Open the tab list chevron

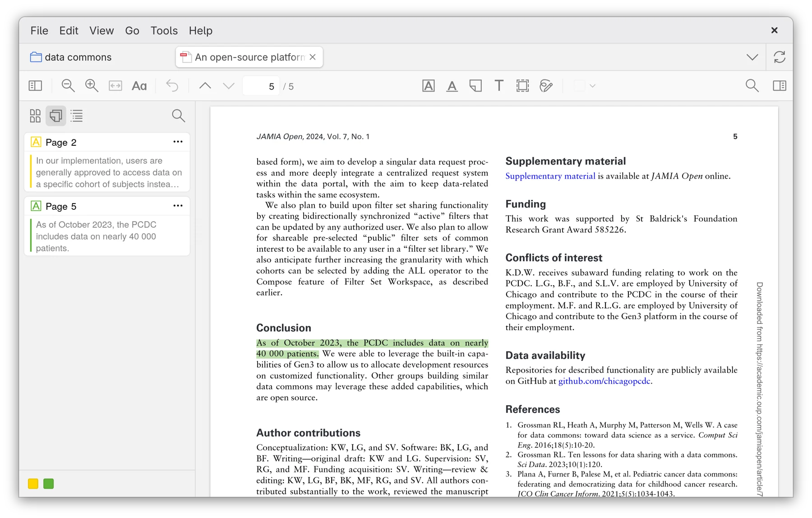(752, 57)
